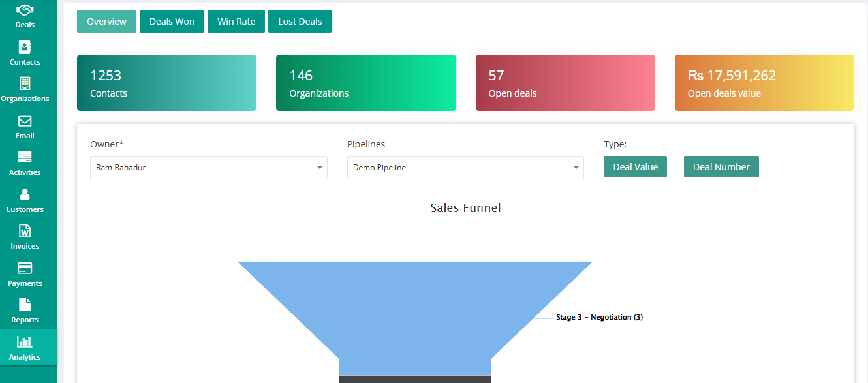Toggle the Deal Number display type
Screen dimensions: 868x383
[721, 166]
